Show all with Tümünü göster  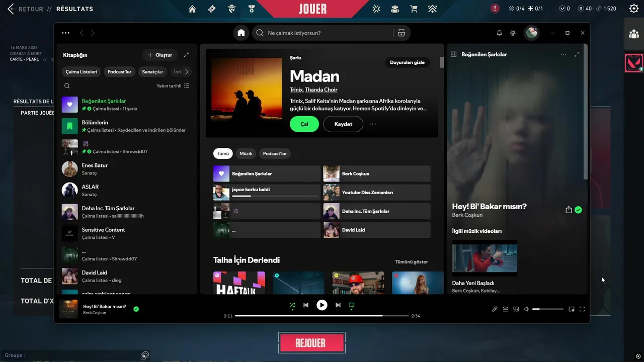coord(412,262)
